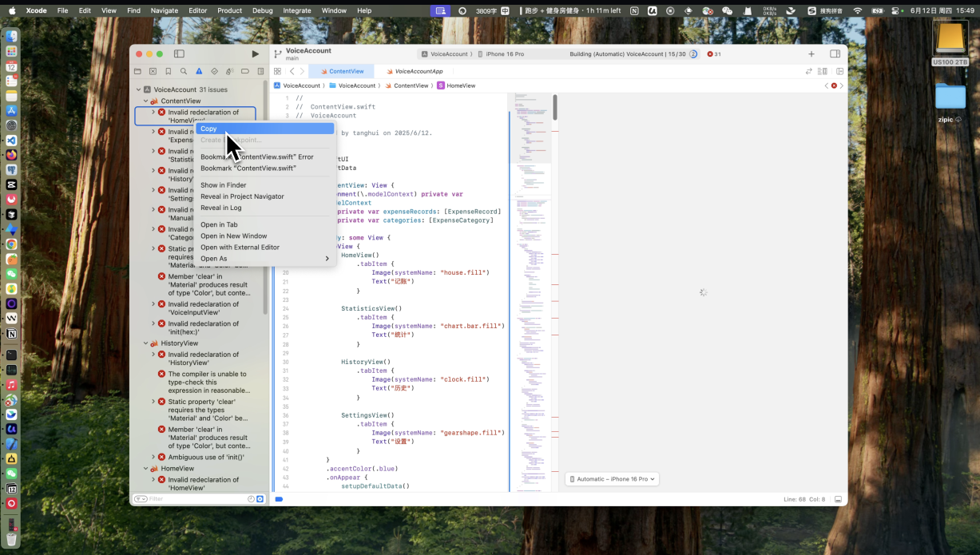Open the Find navigator magnifier icon
The width and height of the screenshot is (980, 555).
184,71
